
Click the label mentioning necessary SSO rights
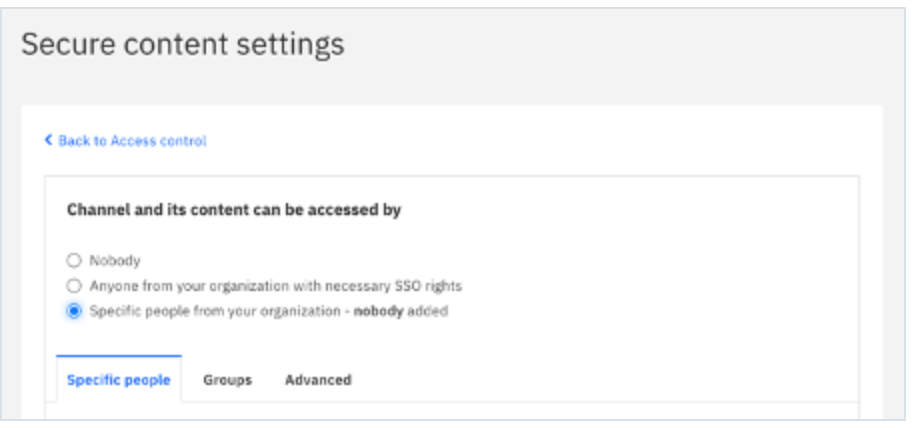[x=276, y=286]
